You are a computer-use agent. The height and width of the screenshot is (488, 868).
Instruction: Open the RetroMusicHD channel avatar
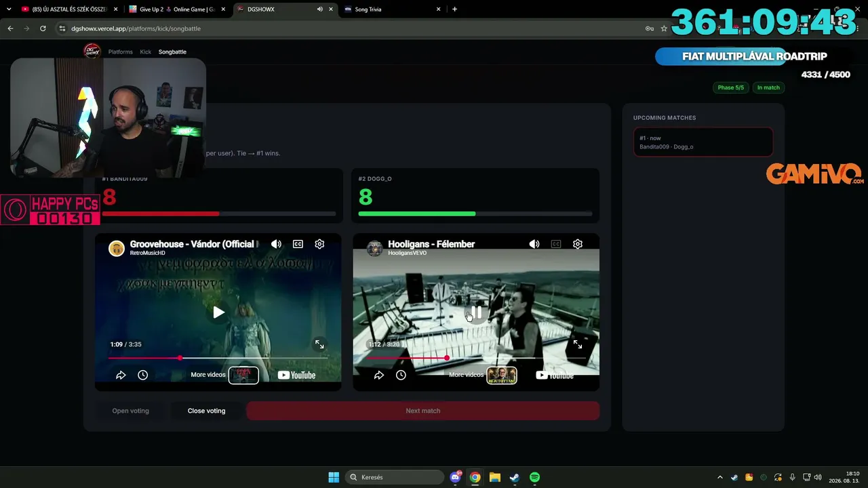[117, 248]
